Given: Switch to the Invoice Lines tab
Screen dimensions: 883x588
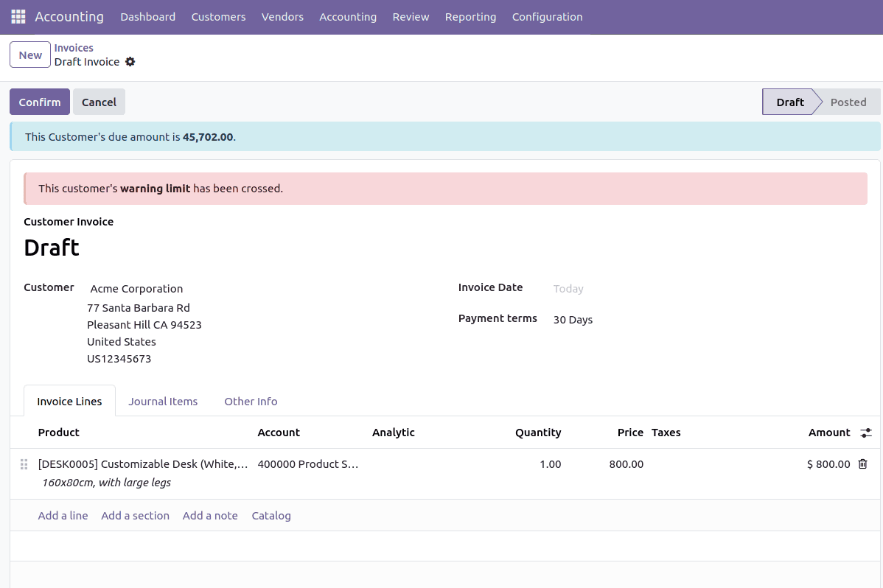Looking at the screenshot, I should [x=70, y=401].
